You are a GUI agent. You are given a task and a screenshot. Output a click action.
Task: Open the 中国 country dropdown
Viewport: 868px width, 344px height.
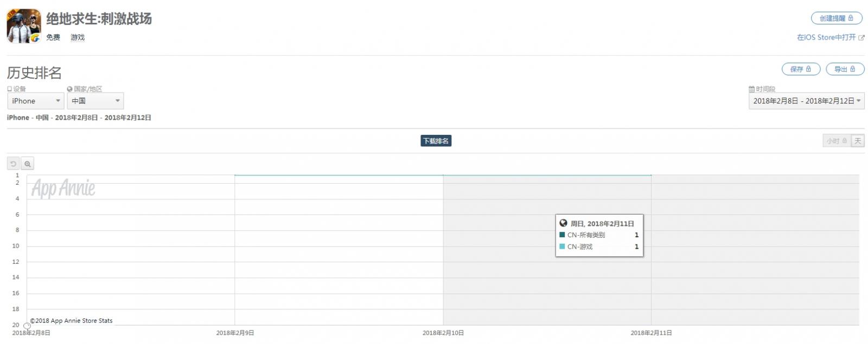pos(95,101)
